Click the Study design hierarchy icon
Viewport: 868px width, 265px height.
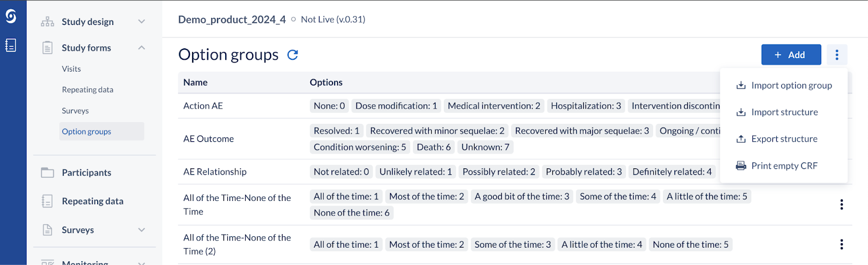click(48, 22)
